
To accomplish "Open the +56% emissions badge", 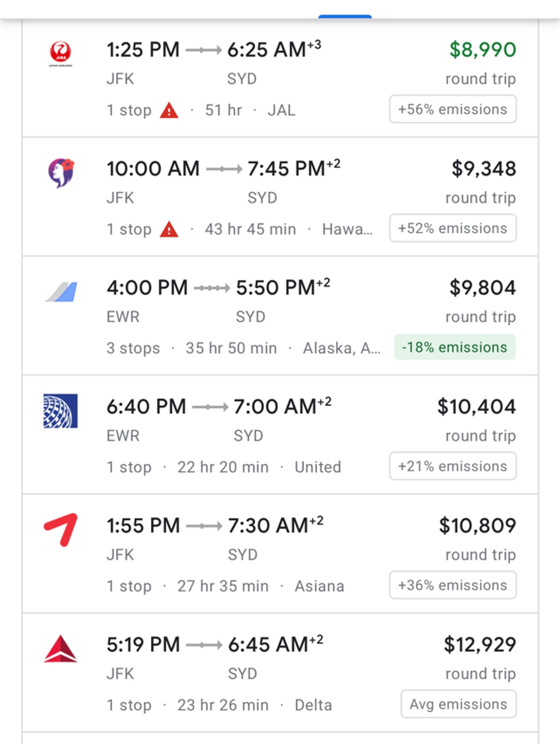I will point(453,109).
